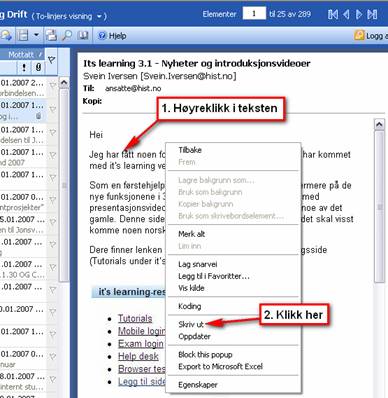Toggle flag on the 'nd 2007' row
Screen dimensions: 388x398
point(52,155)
